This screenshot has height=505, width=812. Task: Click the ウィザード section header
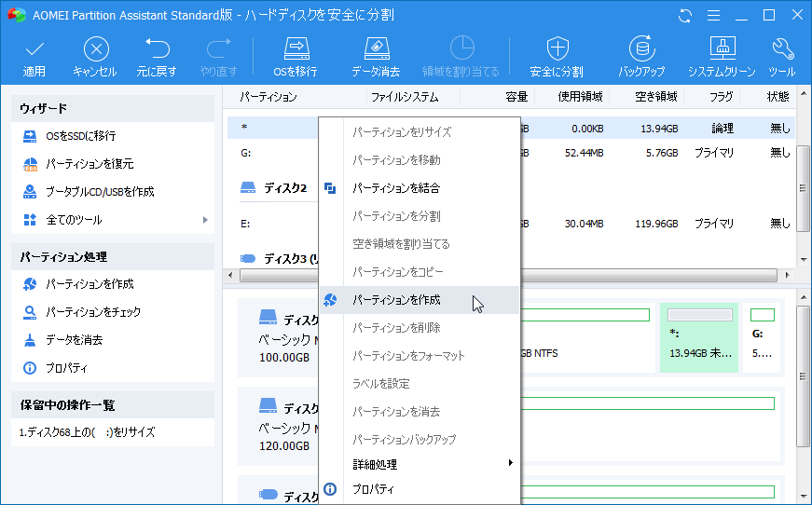click(x=113, y=109)
